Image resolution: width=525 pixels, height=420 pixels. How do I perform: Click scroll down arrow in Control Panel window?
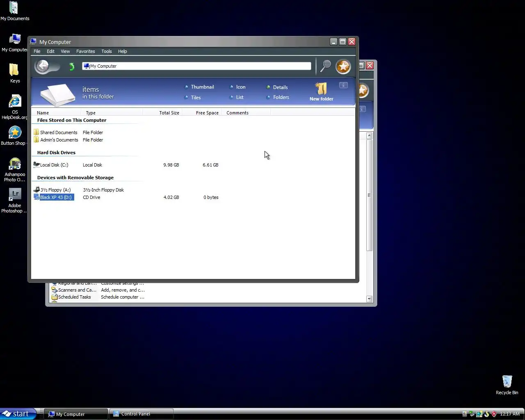[x=369, y=299]
